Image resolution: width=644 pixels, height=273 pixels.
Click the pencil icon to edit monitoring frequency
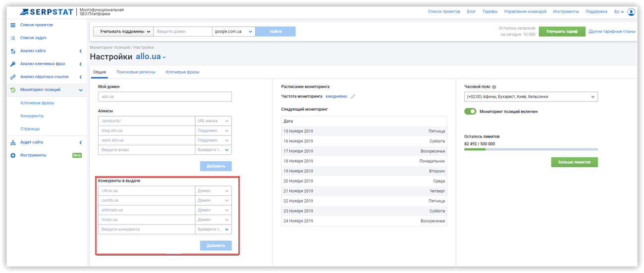point(353,96)
